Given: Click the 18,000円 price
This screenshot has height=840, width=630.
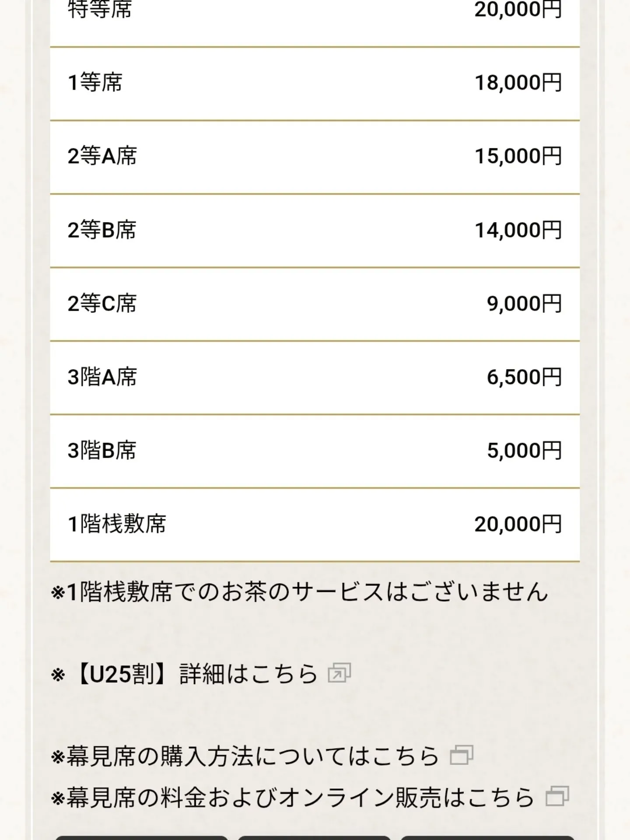Looking at the screenshot, I should point(518,83).
